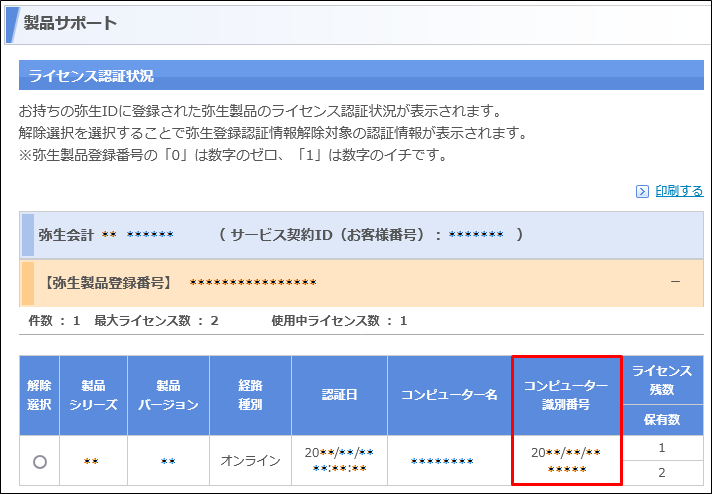This screenshot has height=494, width=712.
Task: Click the ライセンス残数 value 1 cell
Action: click(x=662, y=448)
